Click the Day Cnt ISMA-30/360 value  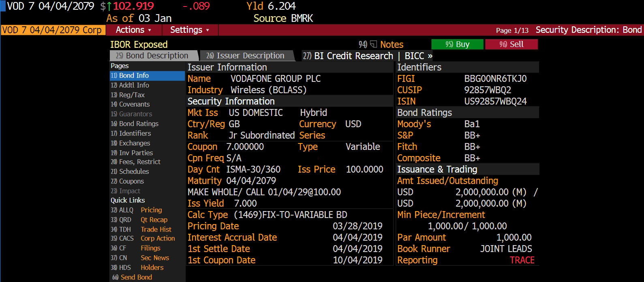tap(253, 169)
